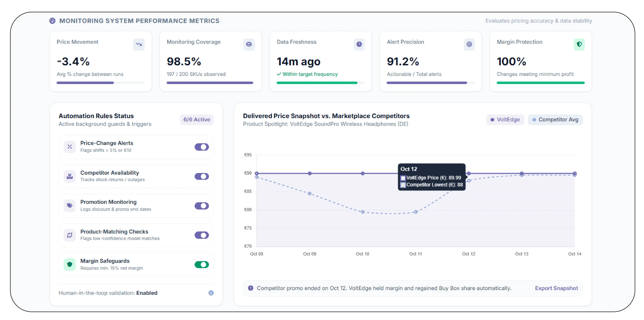Click the €80 y-axis label
The height and width of the screenshot is (320, 644).
point(248,210)
